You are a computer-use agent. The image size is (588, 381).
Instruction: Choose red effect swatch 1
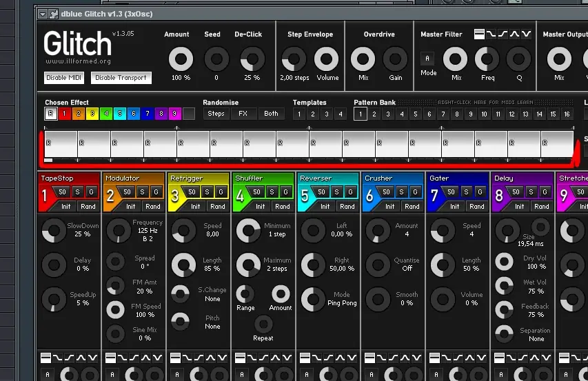tap(65, 114)
